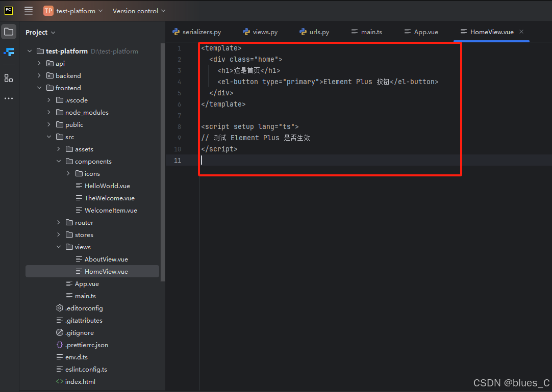Expand the icons folder
The image size is (552, 392).
pos(68,173)
